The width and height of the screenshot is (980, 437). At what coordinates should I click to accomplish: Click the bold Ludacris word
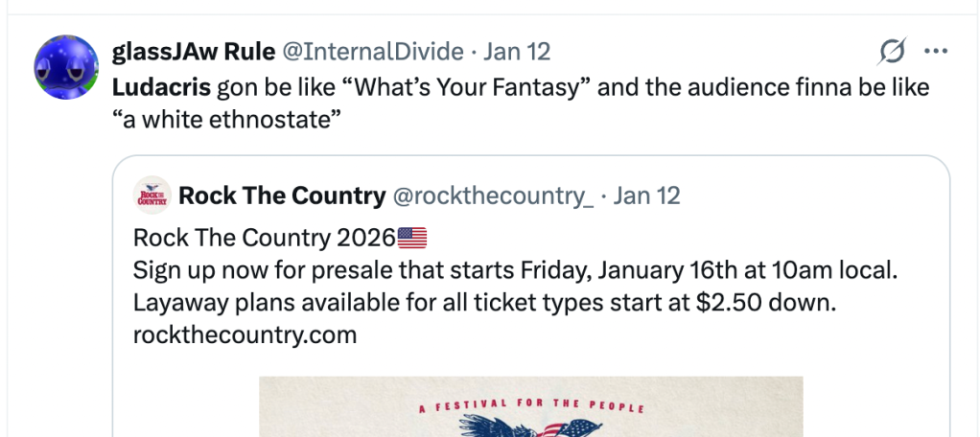(x=162, y=88)
